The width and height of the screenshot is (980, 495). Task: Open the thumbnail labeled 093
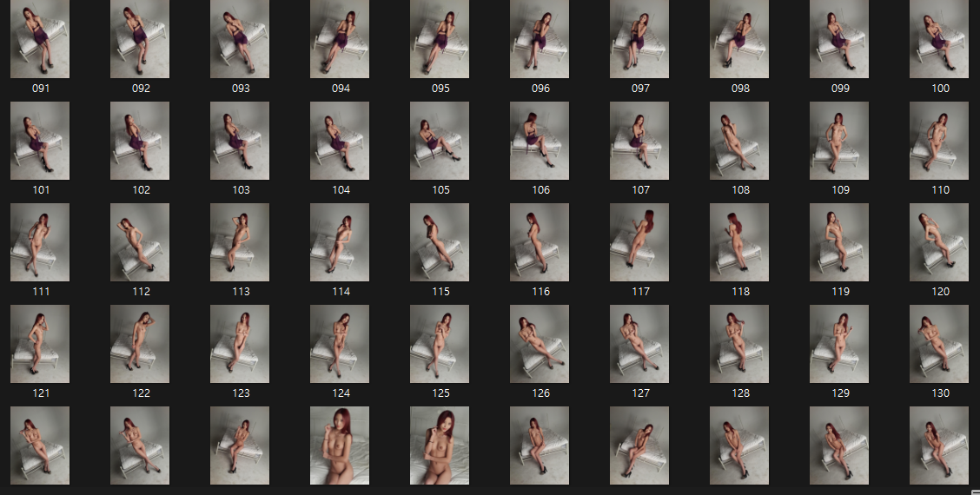(x=240, y=39)
